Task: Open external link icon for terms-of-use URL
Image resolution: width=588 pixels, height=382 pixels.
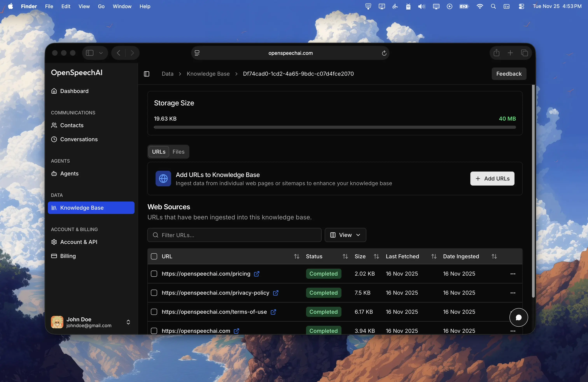Action: click(273, 312)
